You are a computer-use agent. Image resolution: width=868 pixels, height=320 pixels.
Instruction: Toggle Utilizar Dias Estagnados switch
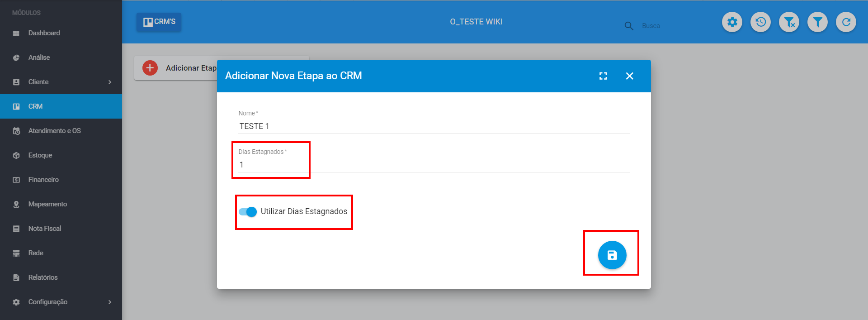248,211
